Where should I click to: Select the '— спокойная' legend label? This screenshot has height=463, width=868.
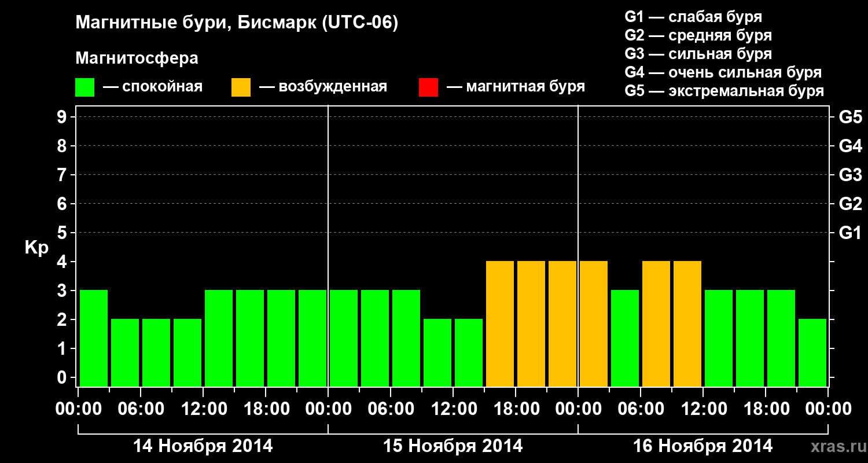coord(153,87)
